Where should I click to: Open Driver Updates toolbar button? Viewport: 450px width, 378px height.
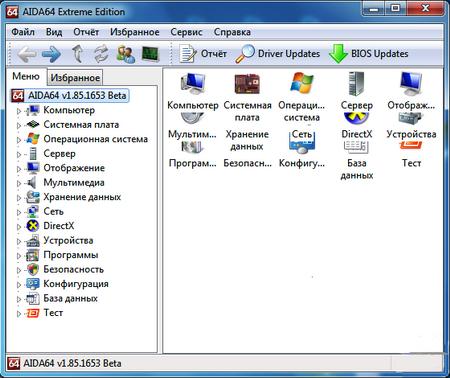(x=277, y=54)
